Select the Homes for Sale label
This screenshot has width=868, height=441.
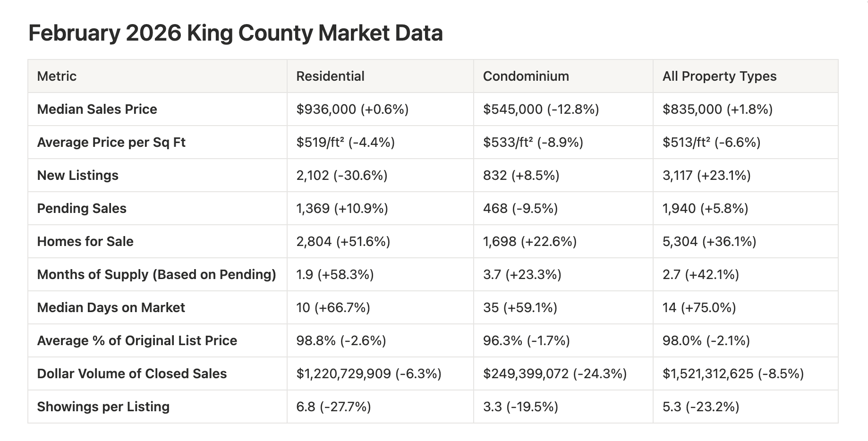[85, 241]
